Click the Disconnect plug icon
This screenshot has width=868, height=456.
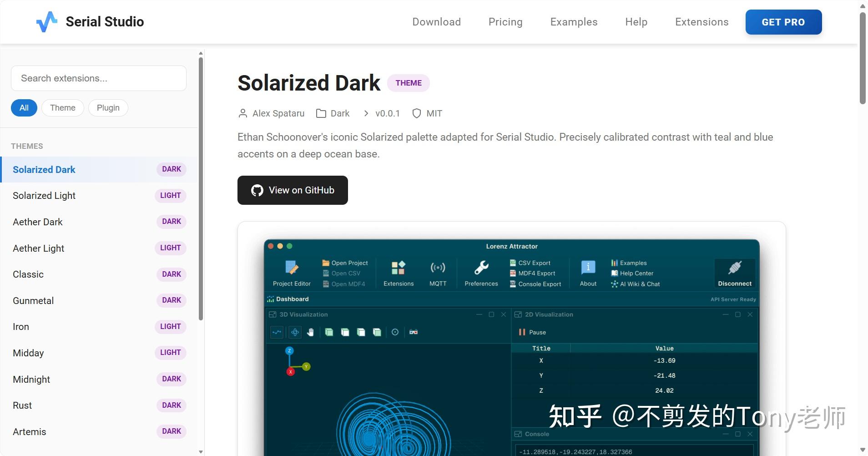pyautogui.click(x=735, y=268)
